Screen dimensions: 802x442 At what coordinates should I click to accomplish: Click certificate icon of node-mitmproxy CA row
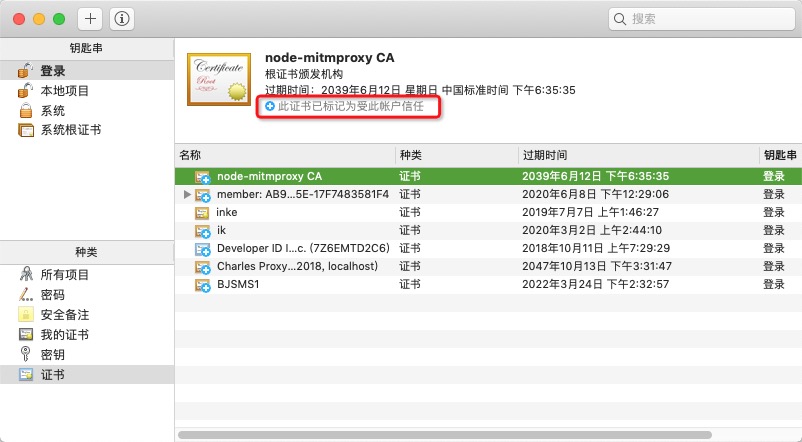point(203,176)
